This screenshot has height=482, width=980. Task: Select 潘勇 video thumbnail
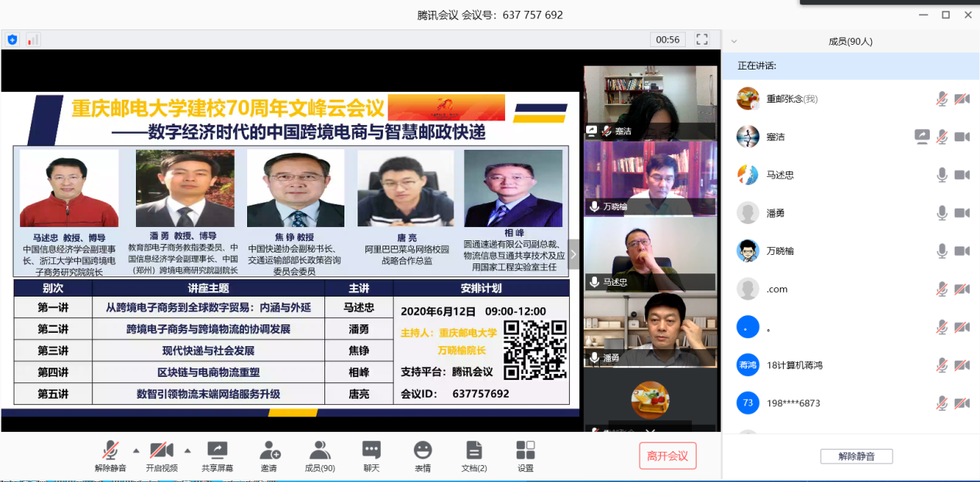tap(650, 329)
